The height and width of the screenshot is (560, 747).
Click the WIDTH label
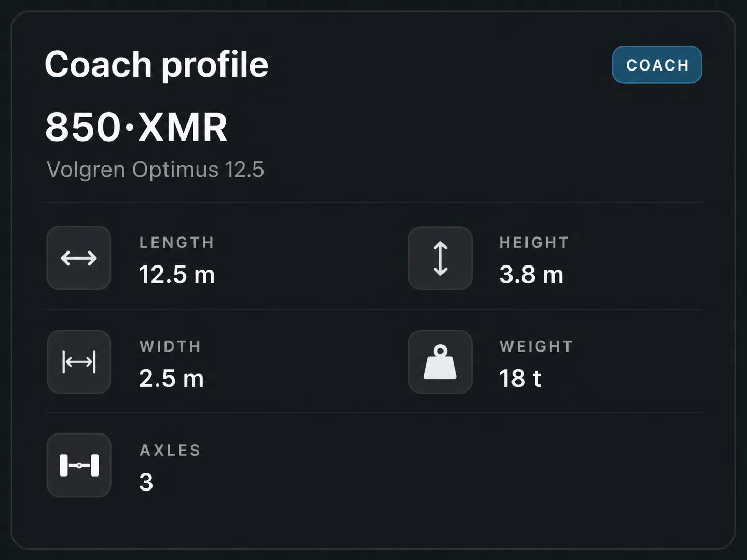[x=170, y=346]
